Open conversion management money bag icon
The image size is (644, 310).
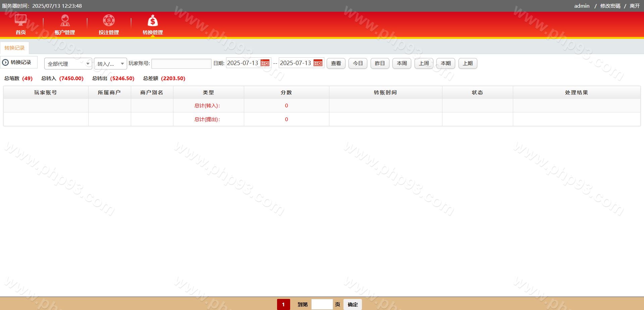click(x=153, y=21)
